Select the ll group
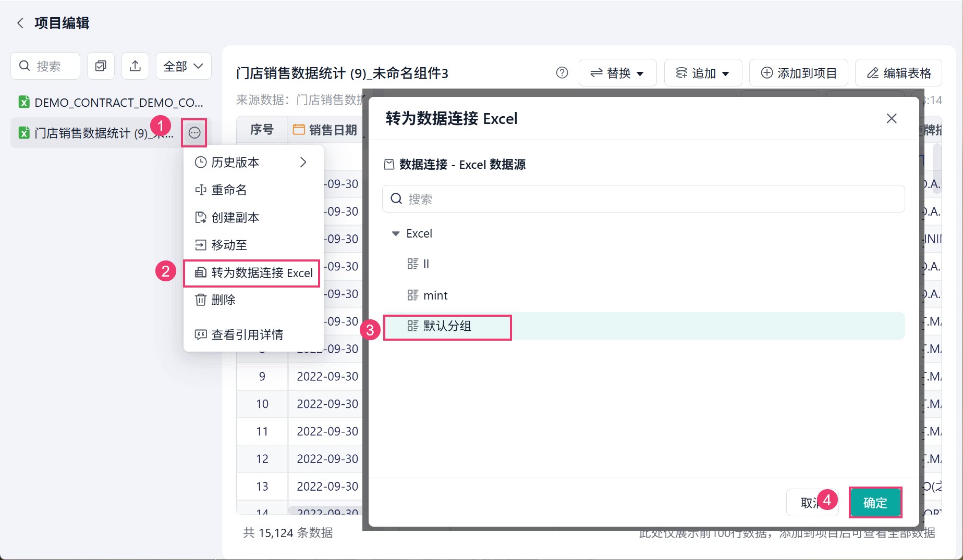Screen dimensions: 963x560 click(x=643, y=264)
